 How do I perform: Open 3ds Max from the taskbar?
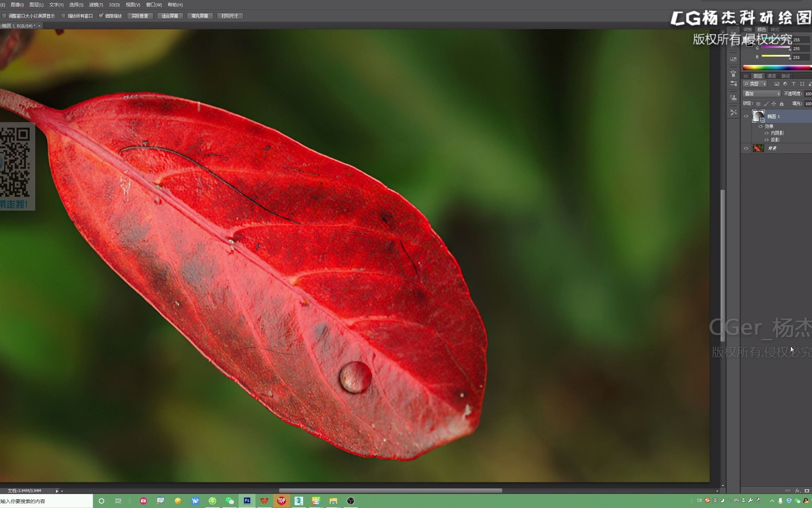click(299, 501)
